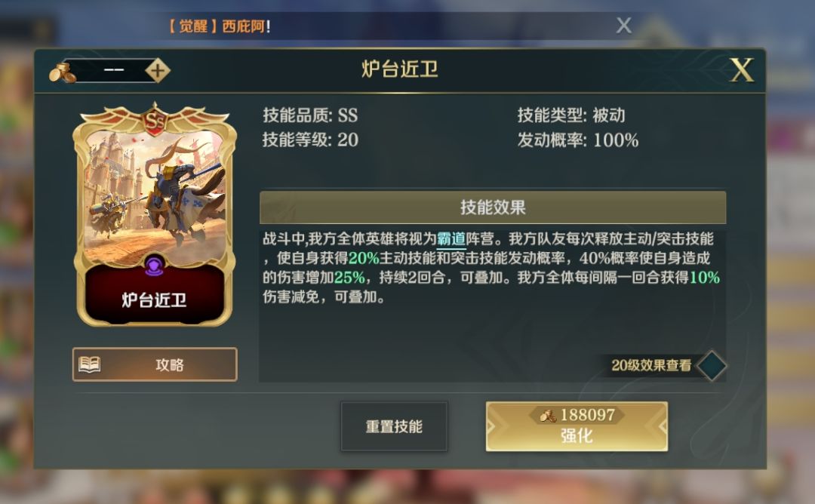The height and width of the screenshot is (504, 815).
Task: Select the 重置技能 reset button
Action: click(x=394, y=426)
